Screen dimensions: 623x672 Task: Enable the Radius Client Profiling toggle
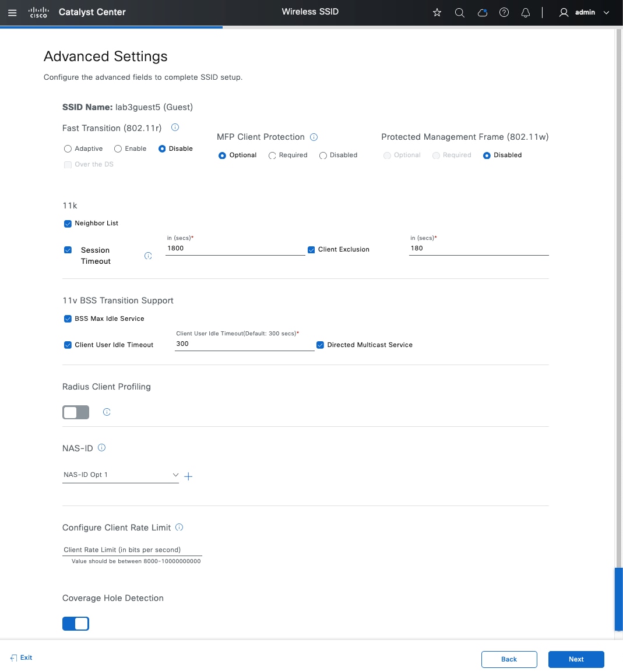coord(76,412)
